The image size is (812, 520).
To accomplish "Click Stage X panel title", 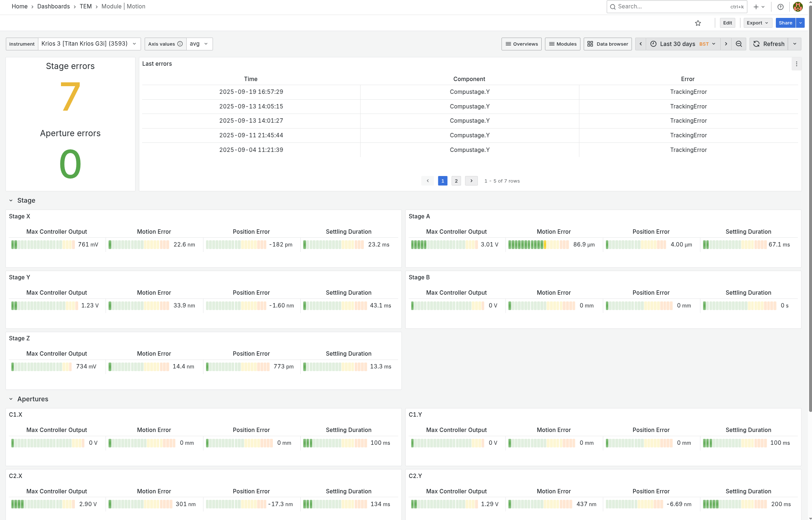I will point(20,217).
